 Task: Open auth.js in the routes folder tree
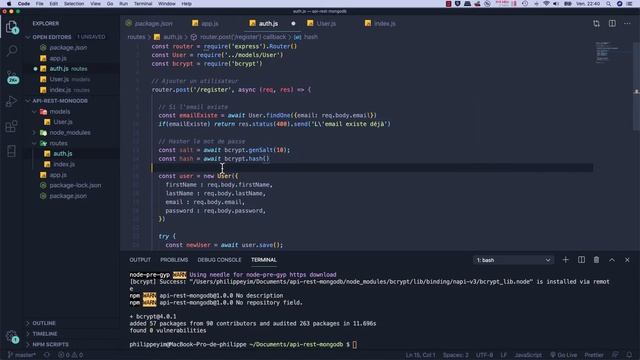(62, 154)
